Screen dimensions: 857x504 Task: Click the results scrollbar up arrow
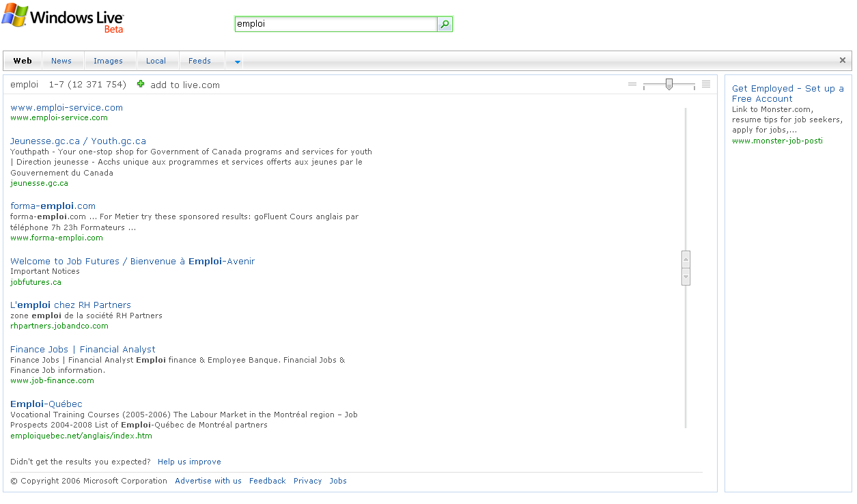(x=686, y=260)
